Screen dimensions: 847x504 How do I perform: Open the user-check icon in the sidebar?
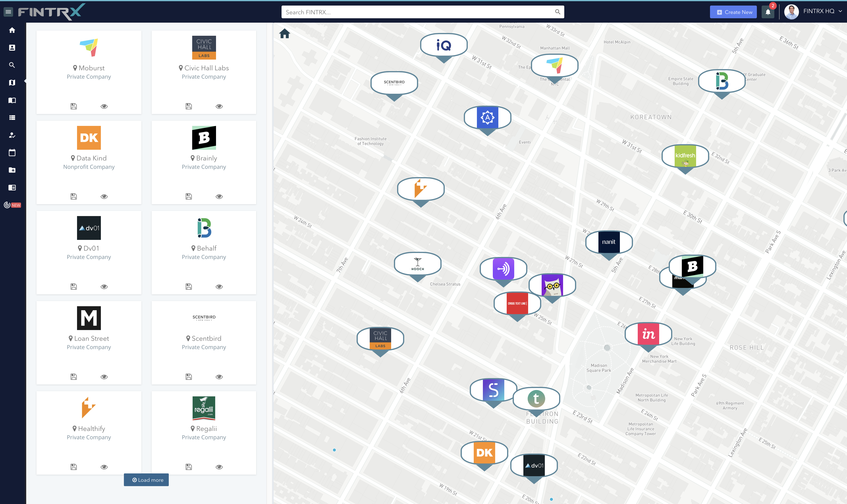tap(12, 135)
